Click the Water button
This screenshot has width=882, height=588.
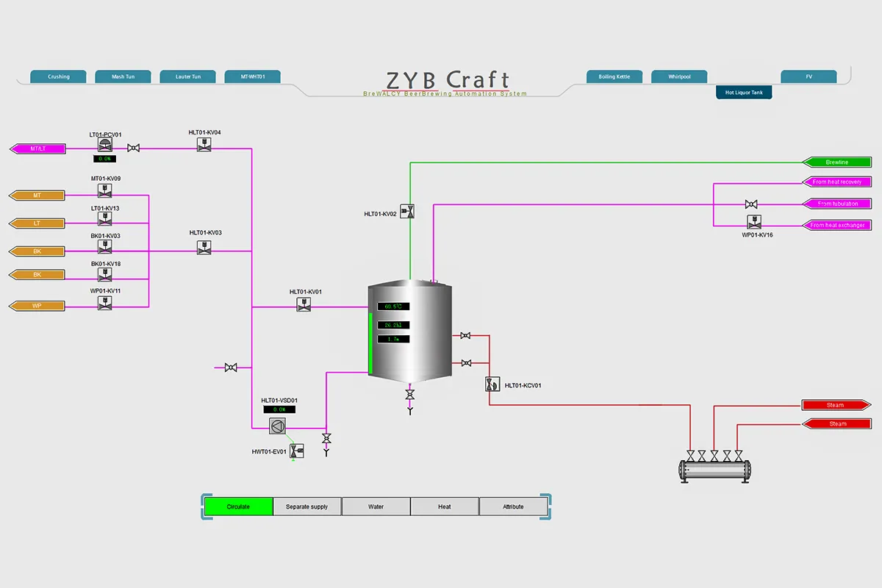376,506
